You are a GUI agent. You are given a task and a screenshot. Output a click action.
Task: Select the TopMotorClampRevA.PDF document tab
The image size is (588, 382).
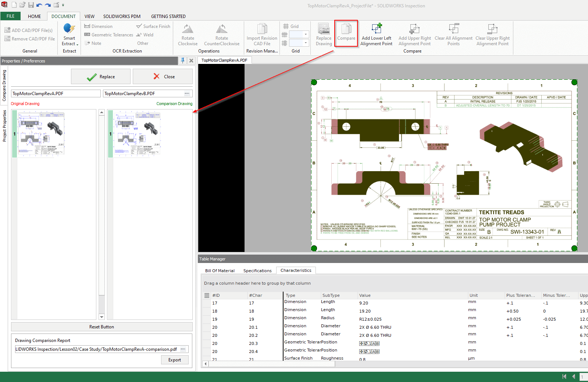pos(224,60)
